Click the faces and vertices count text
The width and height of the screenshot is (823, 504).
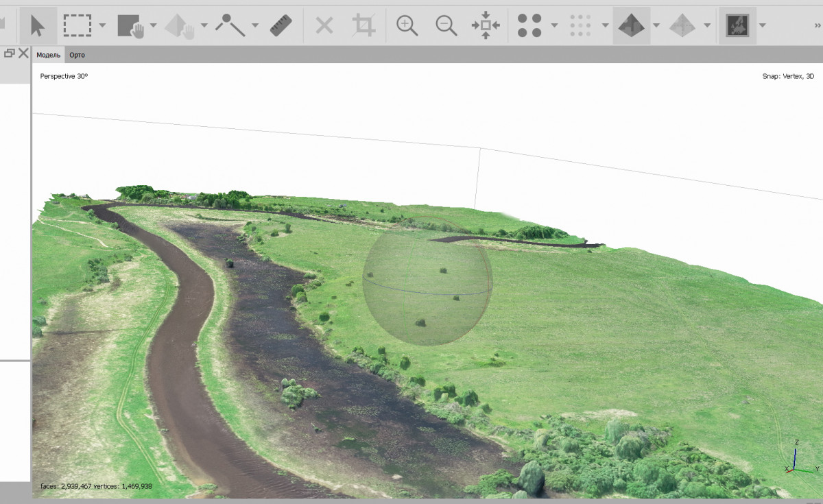(x=96, y=486)
